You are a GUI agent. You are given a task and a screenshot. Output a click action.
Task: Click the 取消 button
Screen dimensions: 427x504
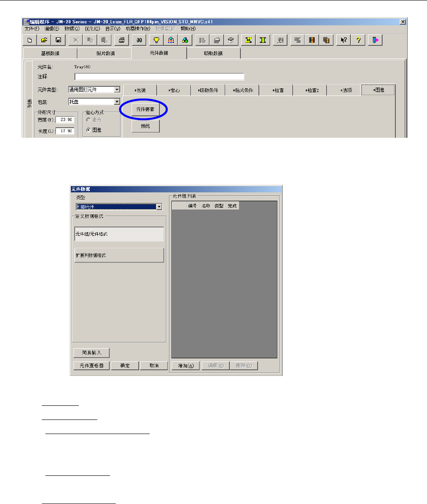[x=154, y=365]
